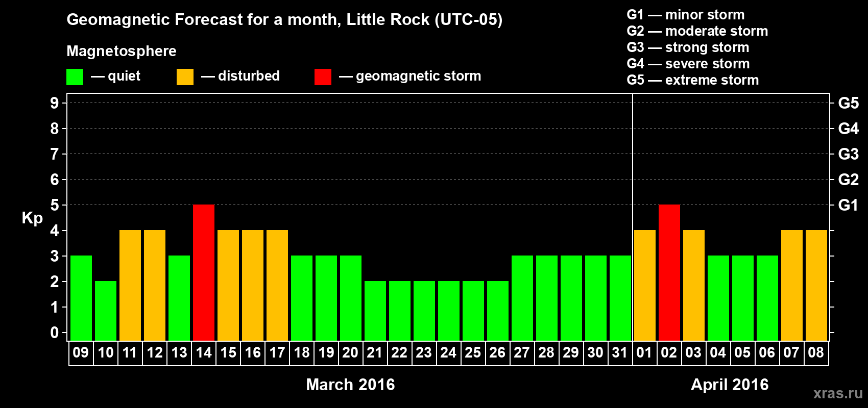Screen dimensions: 868x408
Task: Click the G3 label on right axis
Action: (x=848, y=154)
